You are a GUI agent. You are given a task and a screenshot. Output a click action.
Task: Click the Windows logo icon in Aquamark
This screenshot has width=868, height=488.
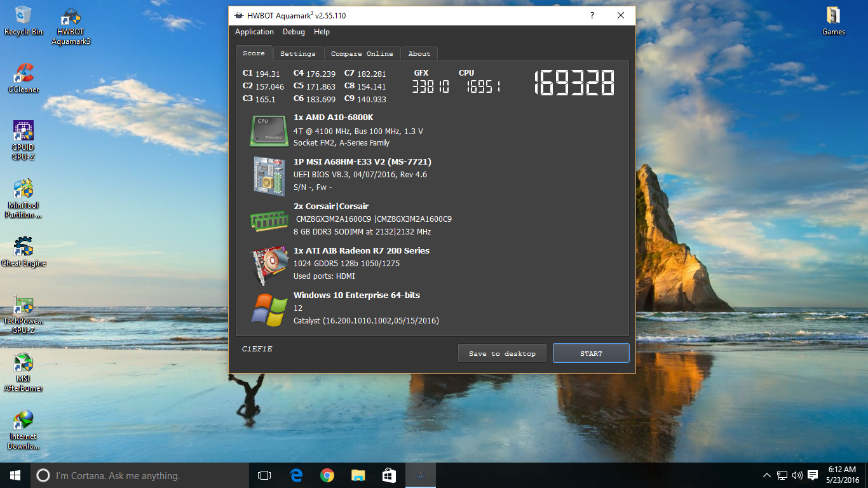point(269,310)
